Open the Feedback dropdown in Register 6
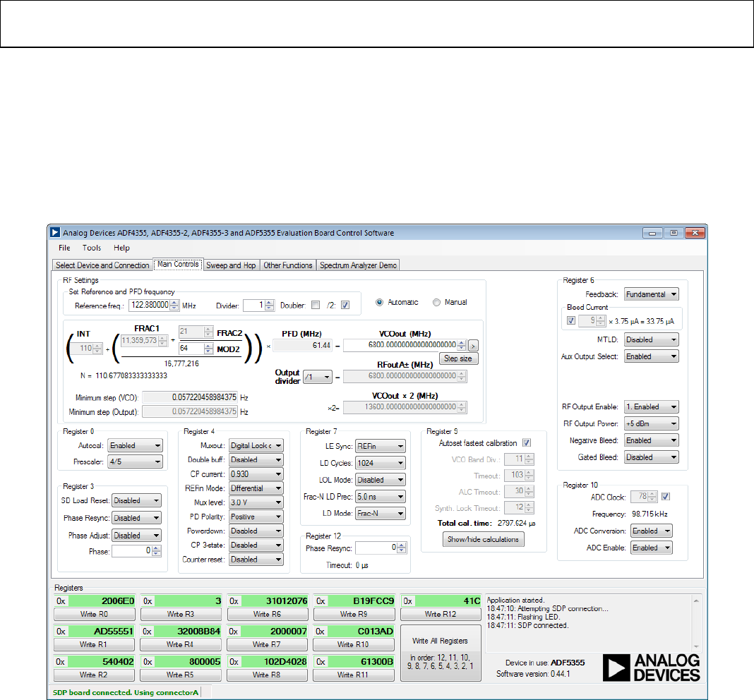 click(651, 294)
